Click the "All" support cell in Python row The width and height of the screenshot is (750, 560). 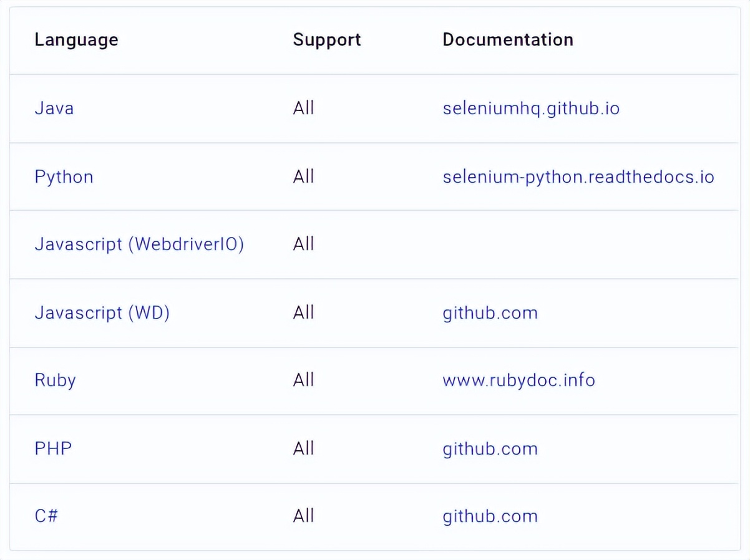[303, 177]
